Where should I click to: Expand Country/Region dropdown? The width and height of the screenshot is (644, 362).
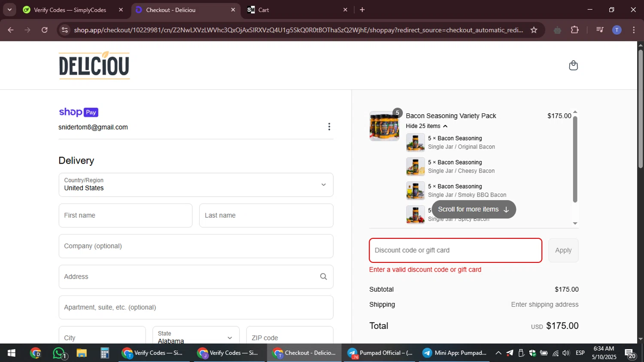pos(196,185)
